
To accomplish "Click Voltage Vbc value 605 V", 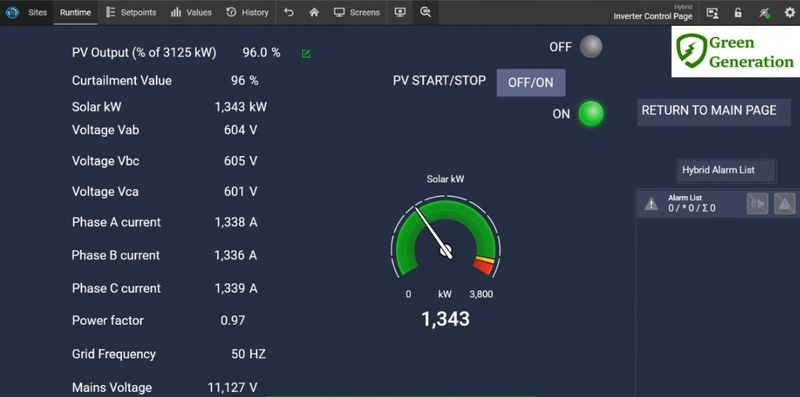I will (240, 161).
